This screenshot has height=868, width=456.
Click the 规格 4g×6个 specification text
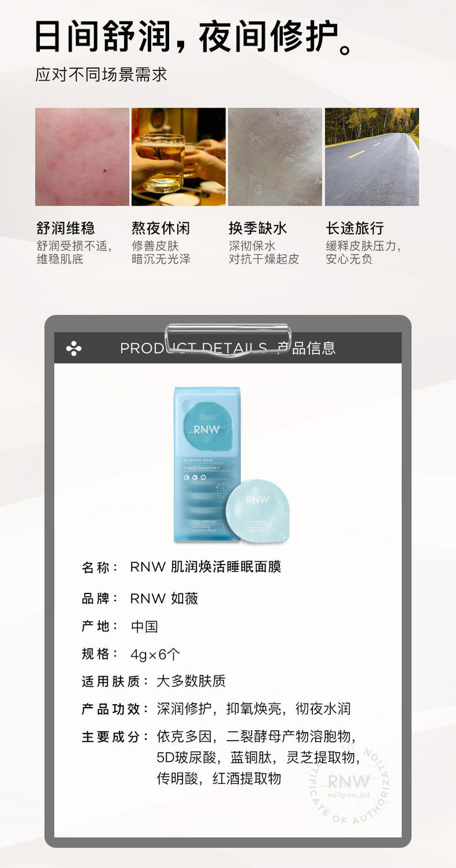point(131,654)
